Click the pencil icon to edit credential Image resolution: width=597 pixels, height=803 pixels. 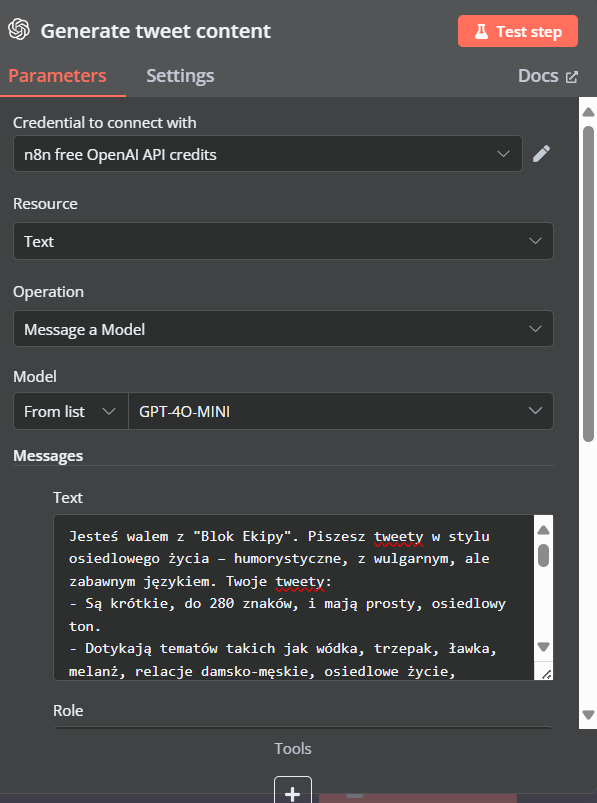tap(541, 154)
